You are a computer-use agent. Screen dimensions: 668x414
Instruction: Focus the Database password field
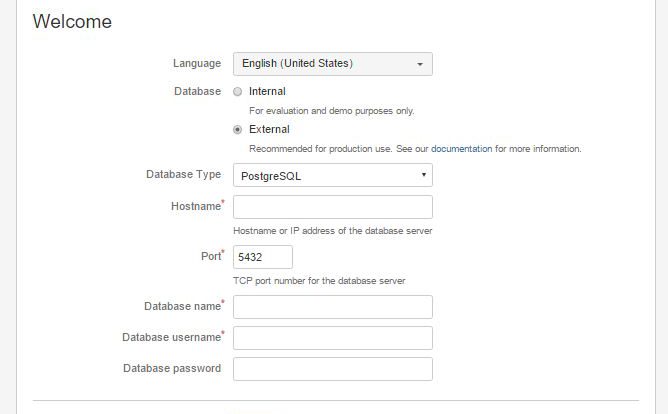pos(333,369)
